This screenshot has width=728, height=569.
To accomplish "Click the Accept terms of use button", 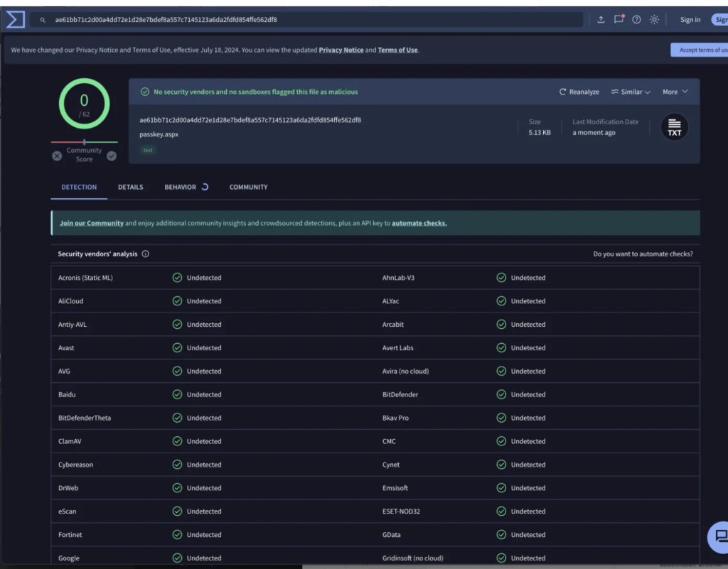I will pos(700,50).
